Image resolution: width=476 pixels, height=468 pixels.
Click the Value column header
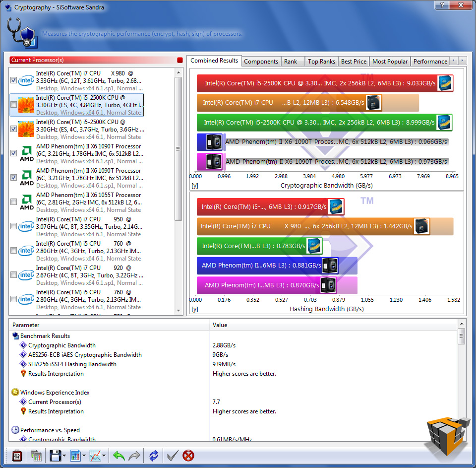pos(333,325)
